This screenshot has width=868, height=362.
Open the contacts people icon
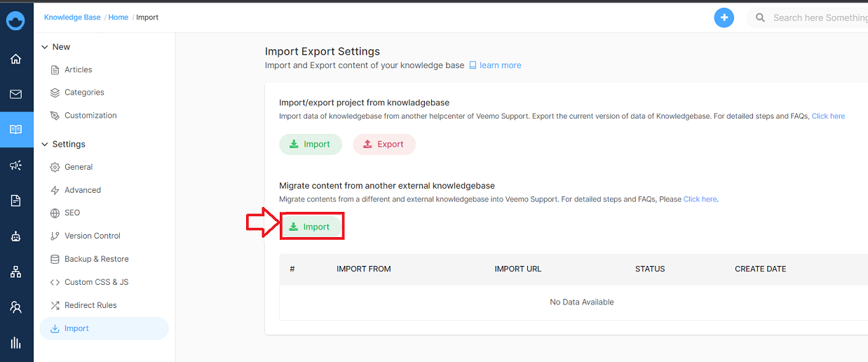[x=16, y=307]
